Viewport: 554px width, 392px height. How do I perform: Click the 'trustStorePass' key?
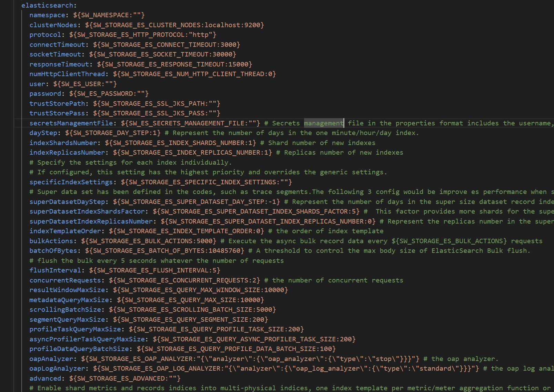coord(57,113)
